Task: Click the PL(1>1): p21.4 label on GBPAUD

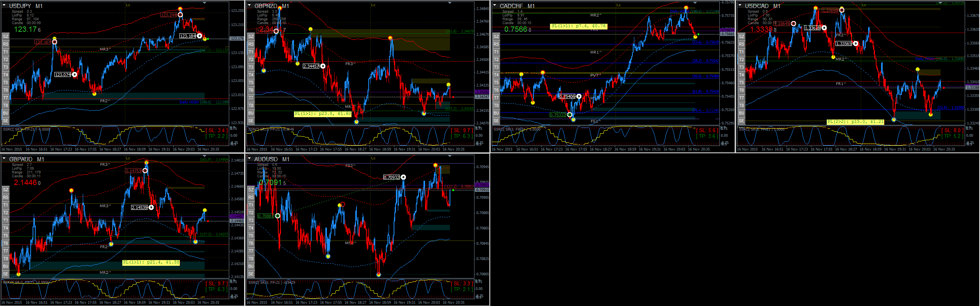Action: pos(151,262)
